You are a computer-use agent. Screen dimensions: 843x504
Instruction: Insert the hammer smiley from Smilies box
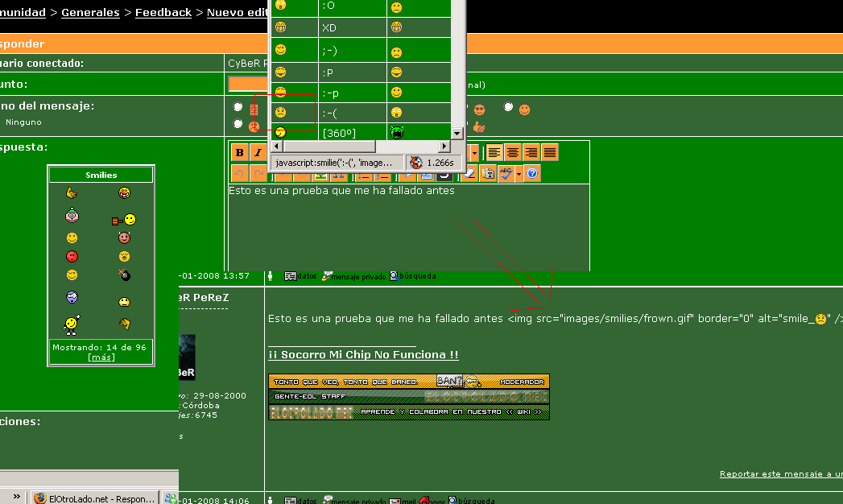124,219
